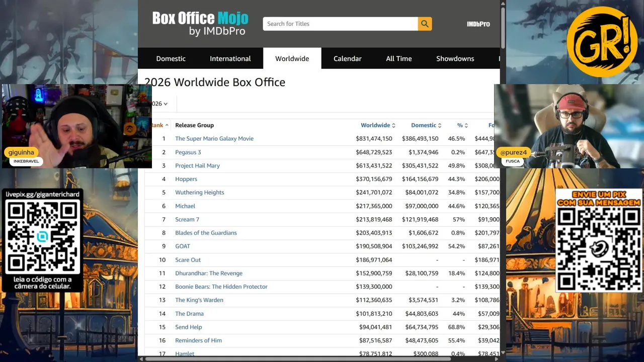Click domestic gross $121,919,468
This screenshot has height=362, width=644.
(420, 219)
